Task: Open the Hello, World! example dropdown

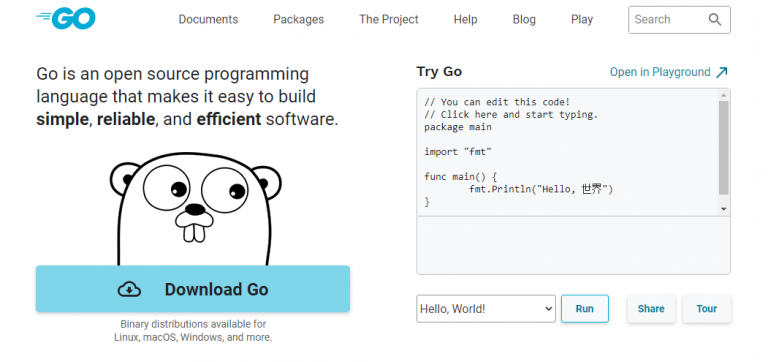Action: click(486, 309)
